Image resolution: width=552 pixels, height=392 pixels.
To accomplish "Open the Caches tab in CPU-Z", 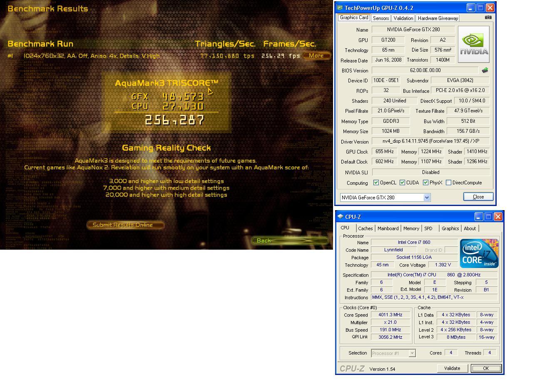I will click(365, 228).
